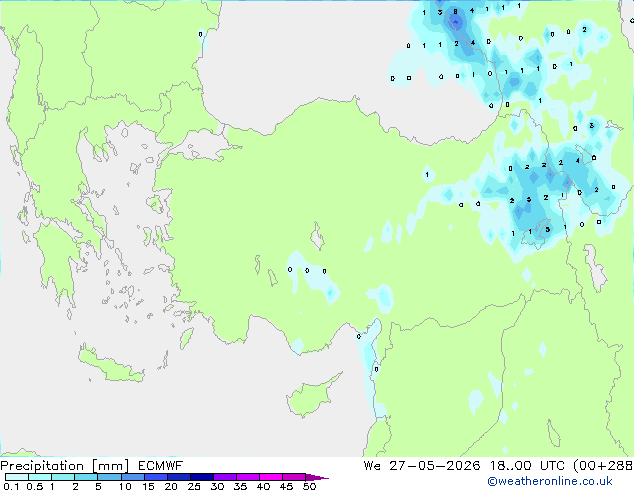Pick the 2–5 mm legend swatch
The height and width of the screenshot is (490, 634).
tap(86, 477)
